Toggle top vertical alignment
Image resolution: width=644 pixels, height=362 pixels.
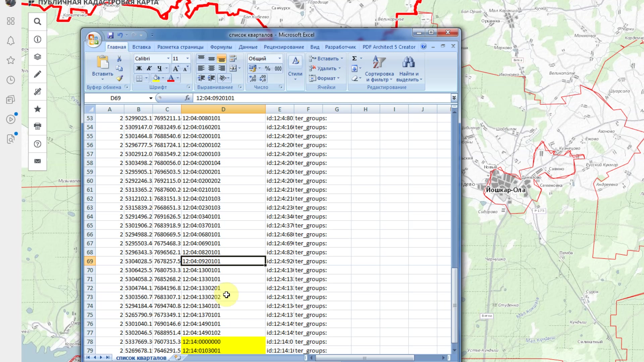point(201,59)
